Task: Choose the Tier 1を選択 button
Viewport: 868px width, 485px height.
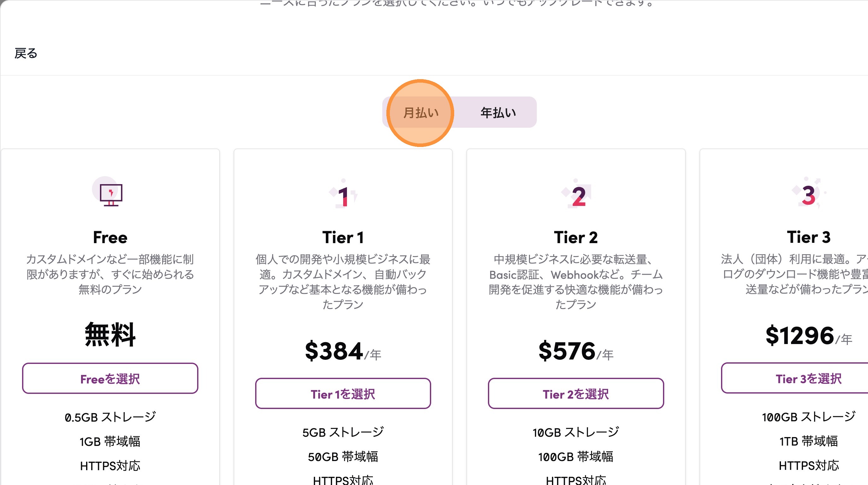Action: tap(343, 393)
